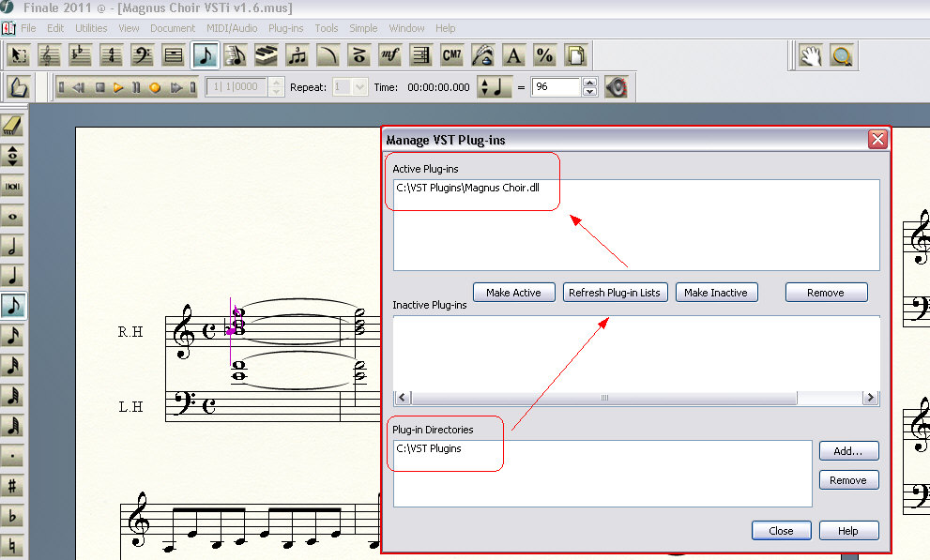This screenshot has height=560, width=930.
Task: Fast forward playback
Action: [175, 87]
